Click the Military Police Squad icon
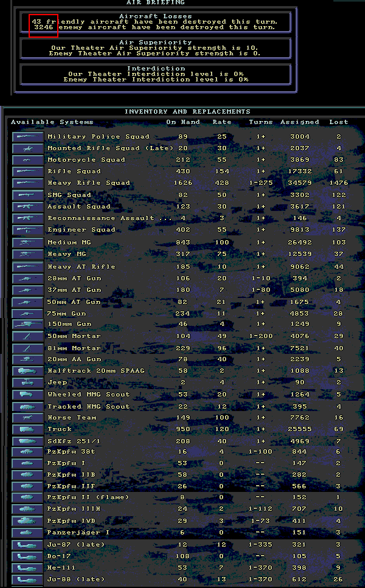Image resolution: width=365 pixels, height=588 pixels. coord(28,136)
